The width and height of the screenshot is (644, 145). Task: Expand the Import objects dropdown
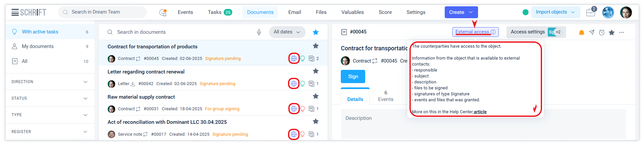(555, 12)
